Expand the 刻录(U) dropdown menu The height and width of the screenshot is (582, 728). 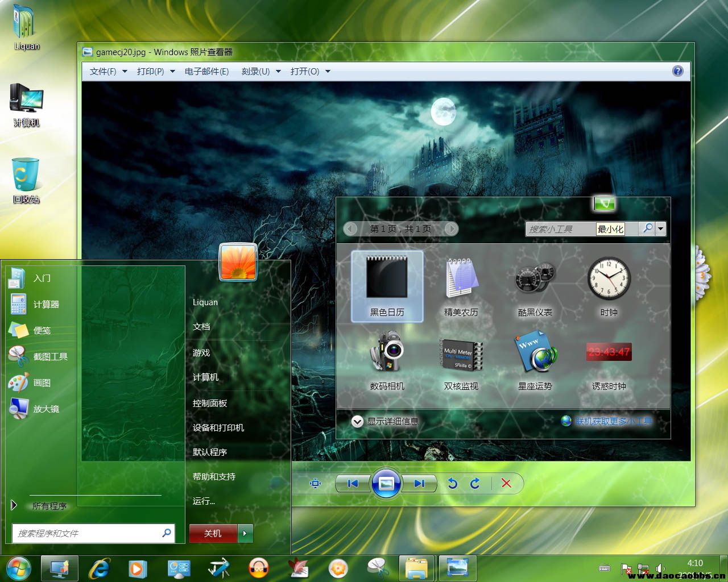click(261, 72)
